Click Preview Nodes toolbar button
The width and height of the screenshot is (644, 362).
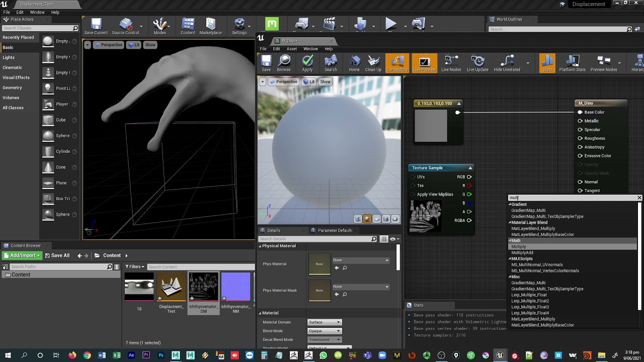point(603,64)
